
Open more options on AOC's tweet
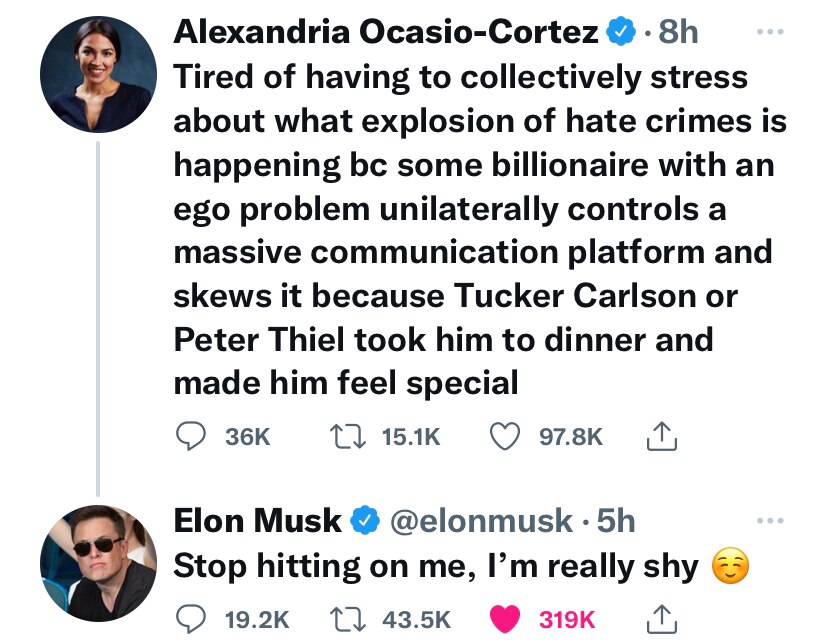point(771,34)
